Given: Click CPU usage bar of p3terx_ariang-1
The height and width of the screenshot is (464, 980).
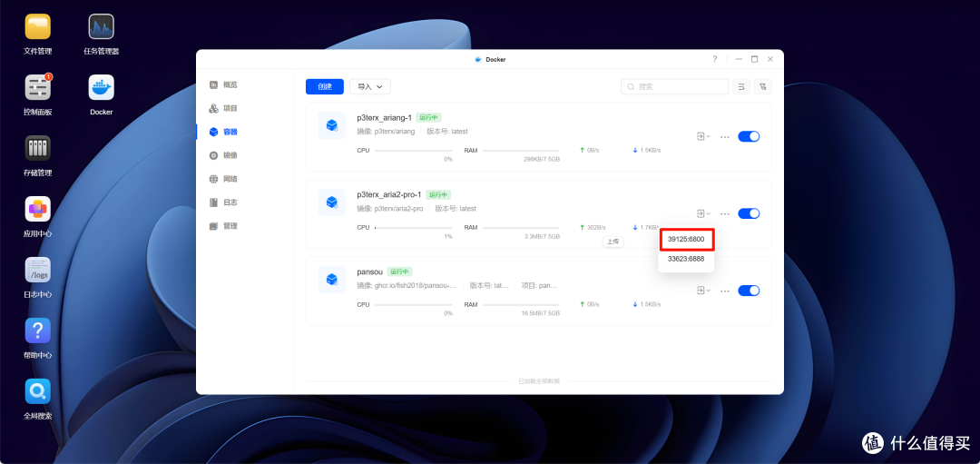Looking at the screenshot, I should coord(413,151).
